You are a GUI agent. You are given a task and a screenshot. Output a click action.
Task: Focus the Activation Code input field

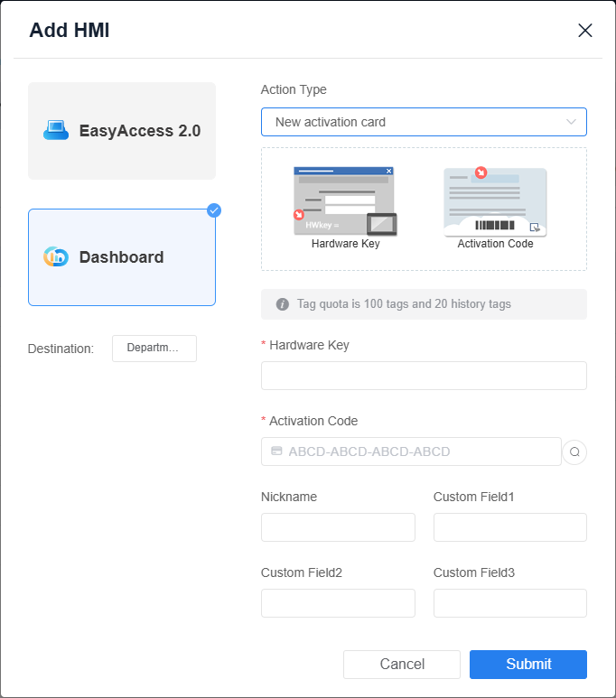(x=411, y=451)
